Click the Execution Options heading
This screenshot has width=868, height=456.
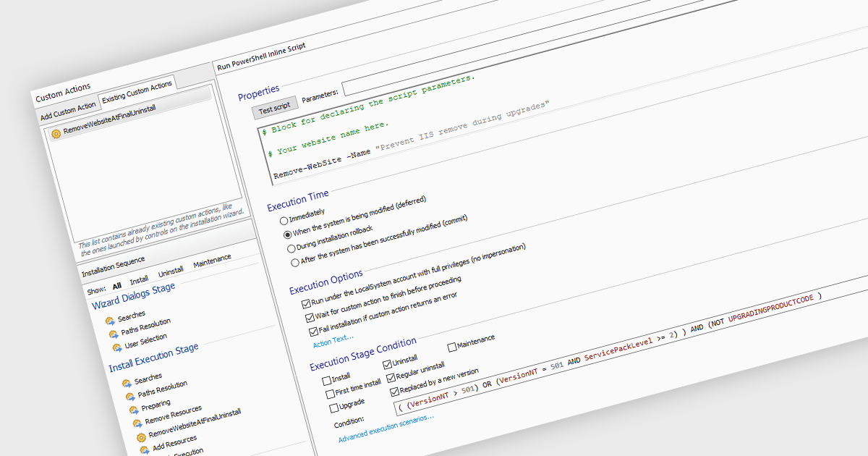(x=326, y=282)
